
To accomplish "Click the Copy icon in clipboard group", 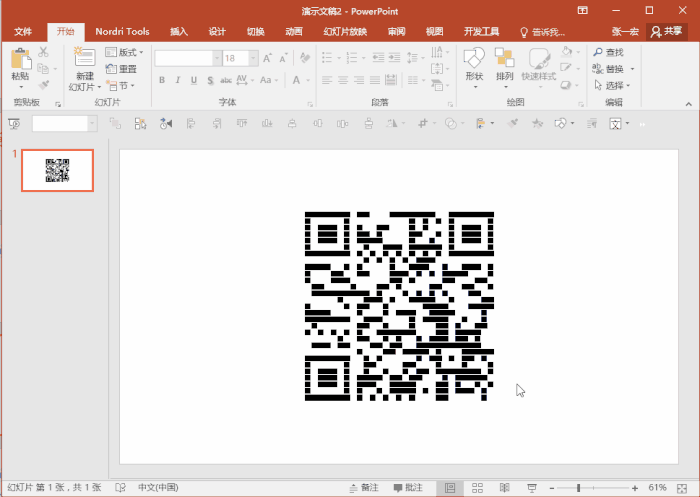I will click(x=43, y=68).
